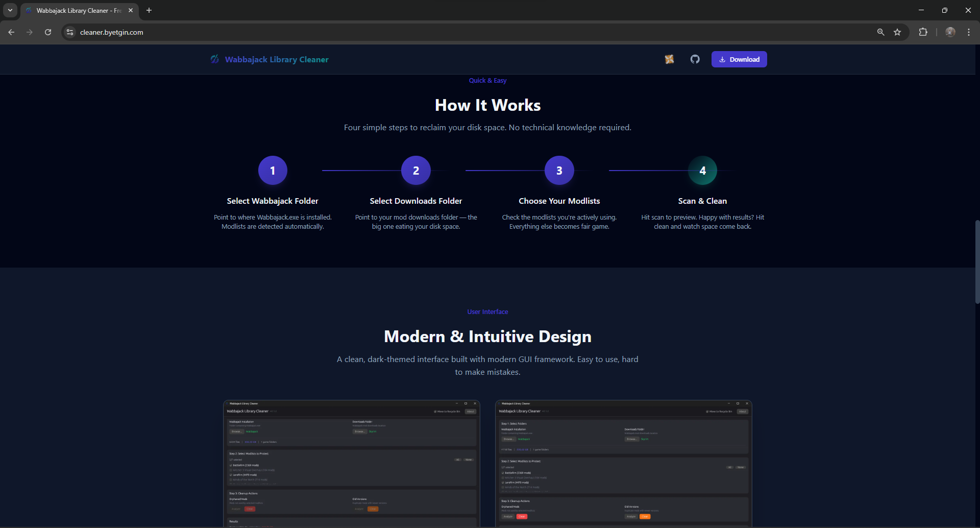Expand the tab search dropdown arrow
Screen dimensions: 980x528
tap(10, 10)
